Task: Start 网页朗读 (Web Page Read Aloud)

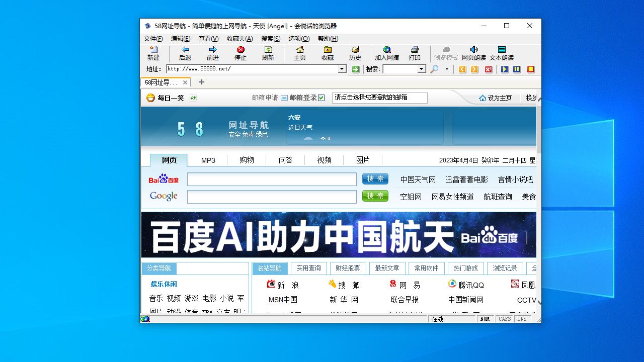Action: click(x=473, y=53)
